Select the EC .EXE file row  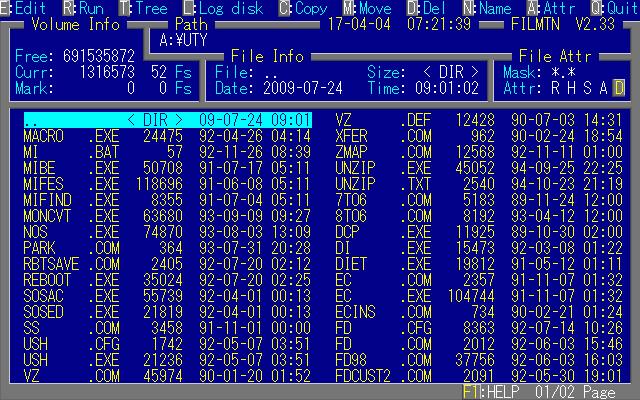click(x=480, y=296)
